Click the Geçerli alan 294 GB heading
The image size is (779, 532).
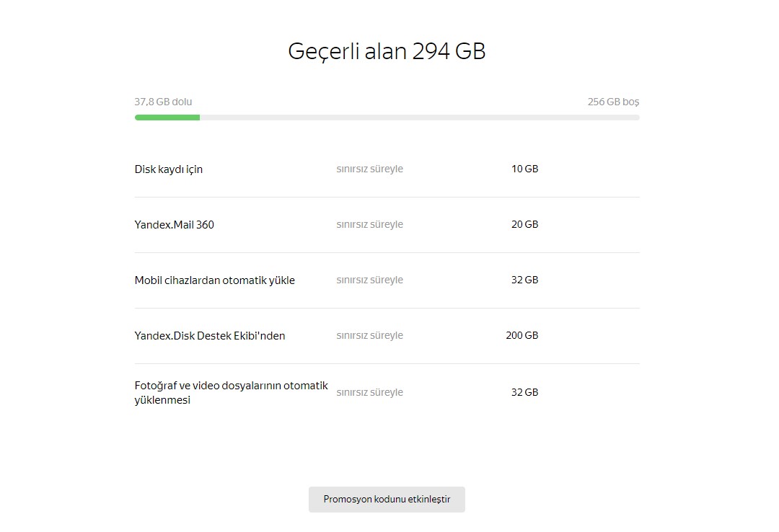pyautogui.click(x=387, y=52)
